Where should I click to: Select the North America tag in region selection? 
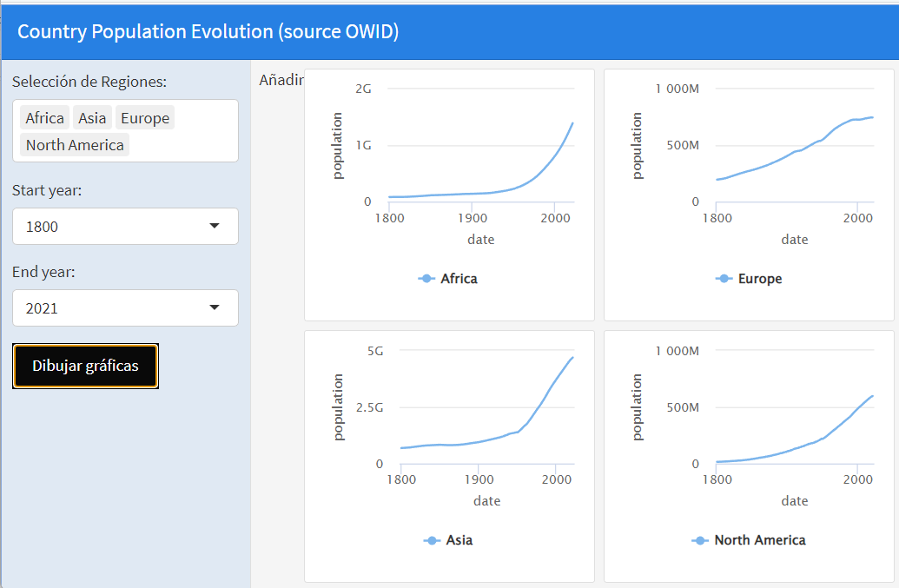pyautogui.click(x=75, y=145)
